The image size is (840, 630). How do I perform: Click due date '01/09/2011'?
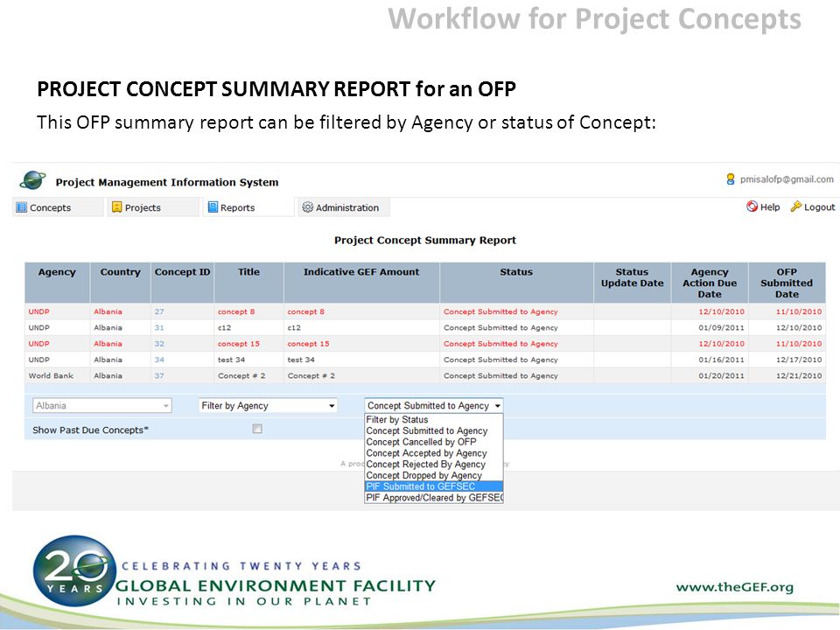pos(721,327)
